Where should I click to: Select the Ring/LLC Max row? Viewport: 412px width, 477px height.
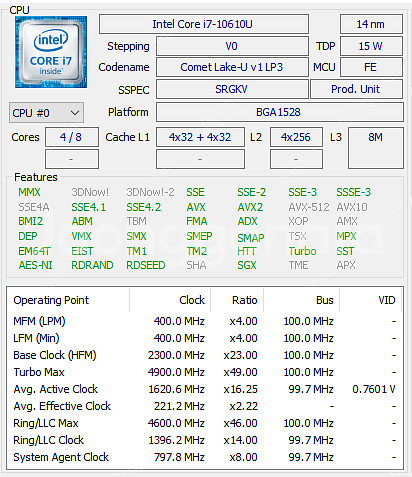point(204,423)
